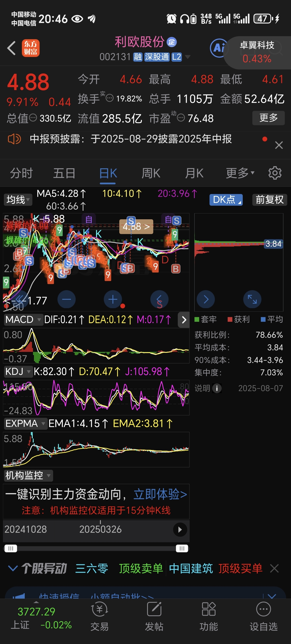
Task: Select the 日K tab
Action: 108,173
